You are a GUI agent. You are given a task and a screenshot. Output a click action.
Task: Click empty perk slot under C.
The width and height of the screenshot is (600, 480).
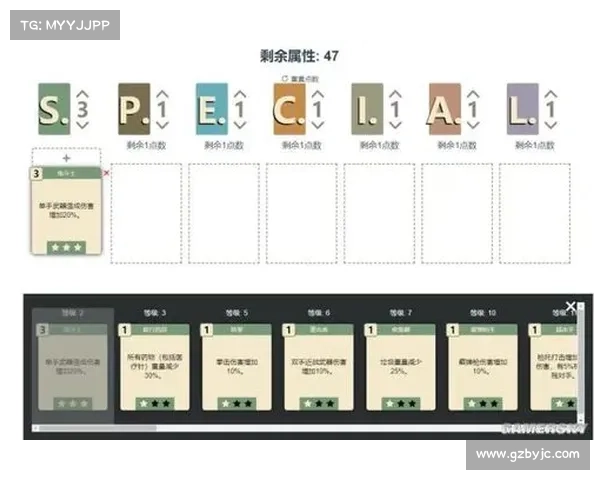point(302,214)
